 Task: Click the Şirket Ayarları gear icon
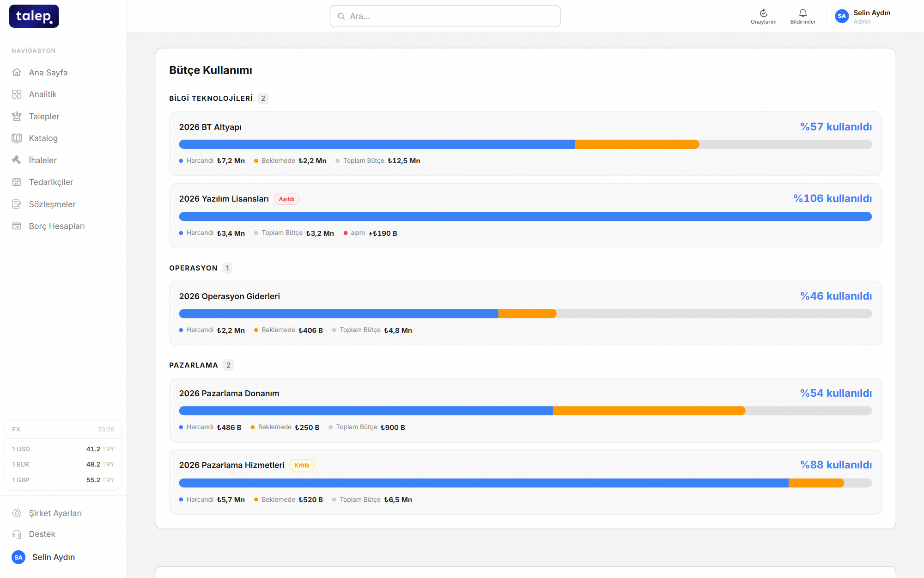click(x=17, y=513)
